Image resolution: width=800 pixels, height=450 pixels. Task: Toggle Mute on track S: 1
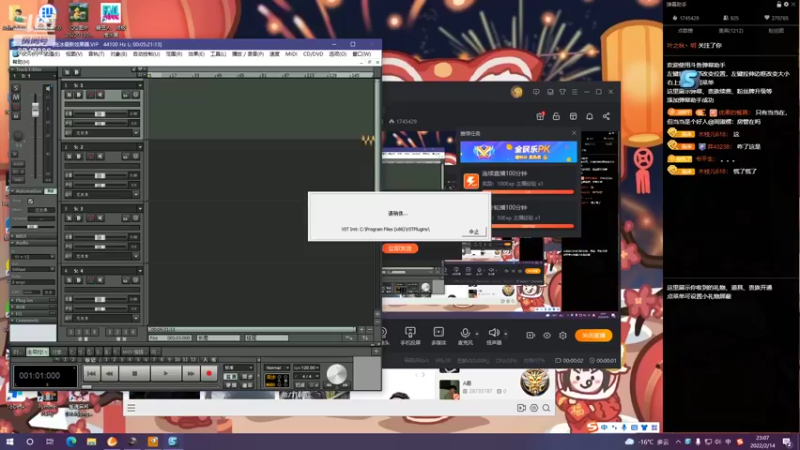(x=79, y=95)
